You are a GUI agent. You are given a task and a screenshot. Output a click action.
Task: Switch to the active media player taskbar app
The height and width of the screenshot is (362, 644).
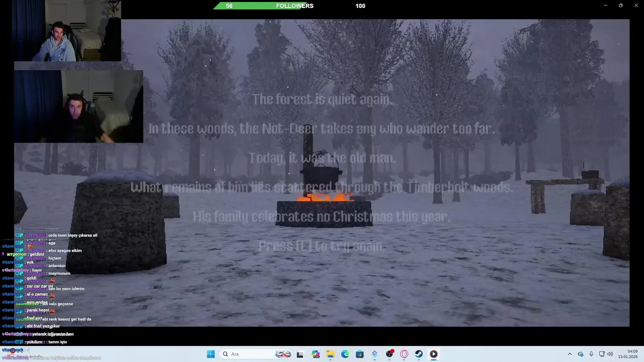coord(434,354)
